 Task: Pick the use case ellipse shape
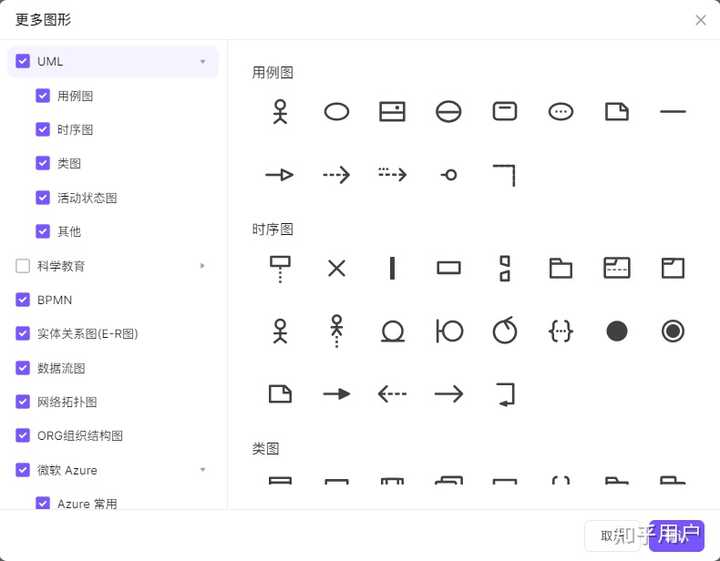(x=337, y=112)
